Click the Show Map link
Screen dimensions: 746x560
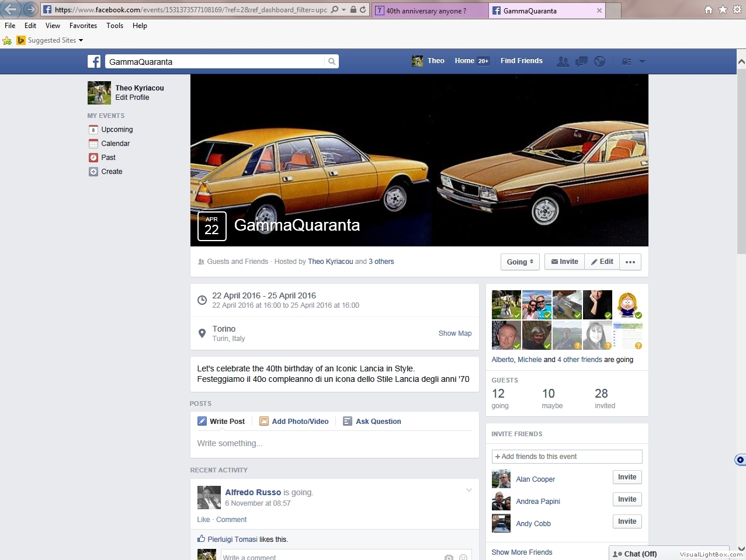455,333
